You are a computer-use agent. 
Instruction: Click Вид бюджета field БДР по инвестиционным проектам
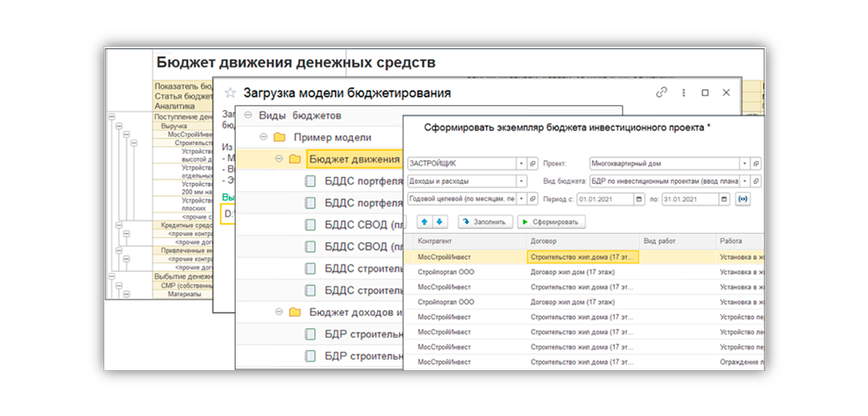[x=665, y=181]
